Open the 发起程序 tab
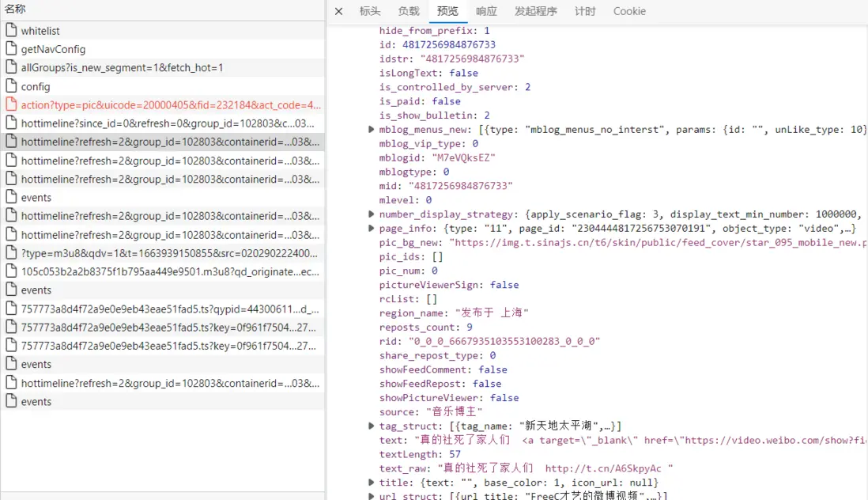Screen dimensions: 868x500 pyautogui.click(x=536, y=11)
